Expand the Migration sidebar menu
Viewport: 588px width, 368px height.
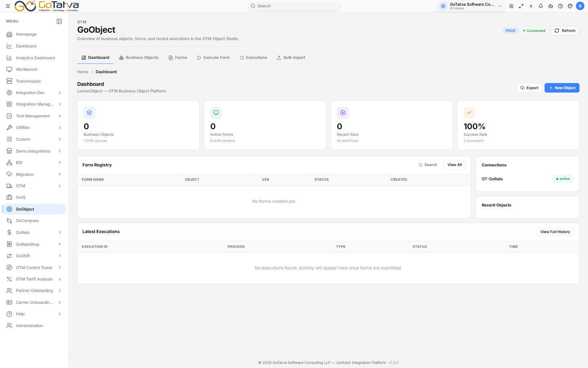[x=34, y=175]
